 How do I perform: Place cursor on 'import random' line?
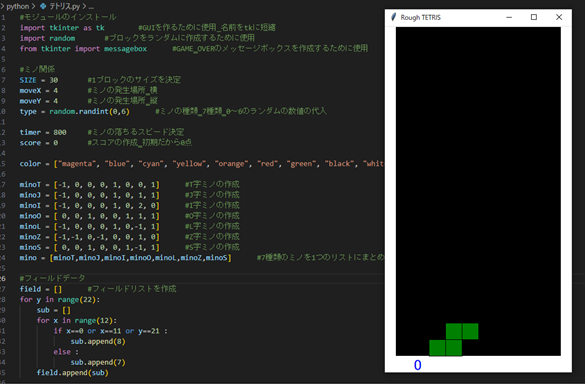(x=47, y=38)
